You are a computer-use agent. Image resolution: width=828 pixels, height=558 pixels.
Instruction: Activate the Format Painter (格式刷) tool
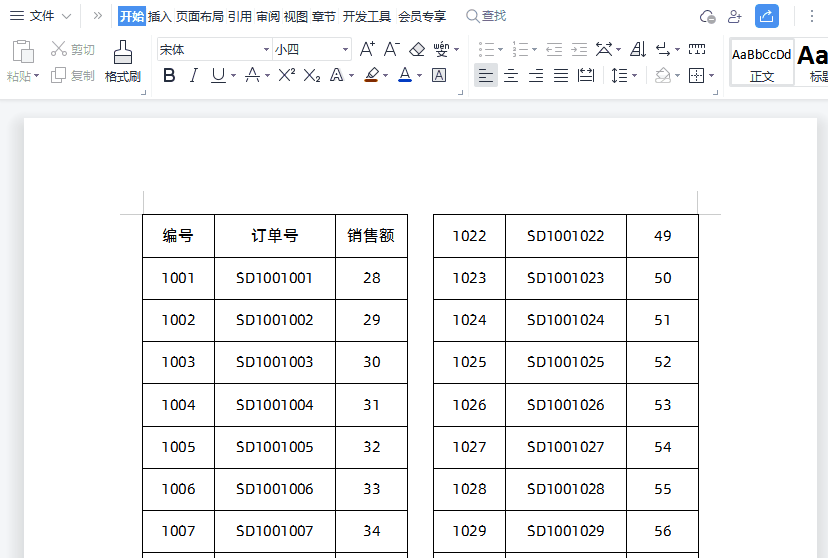[123, 62]
